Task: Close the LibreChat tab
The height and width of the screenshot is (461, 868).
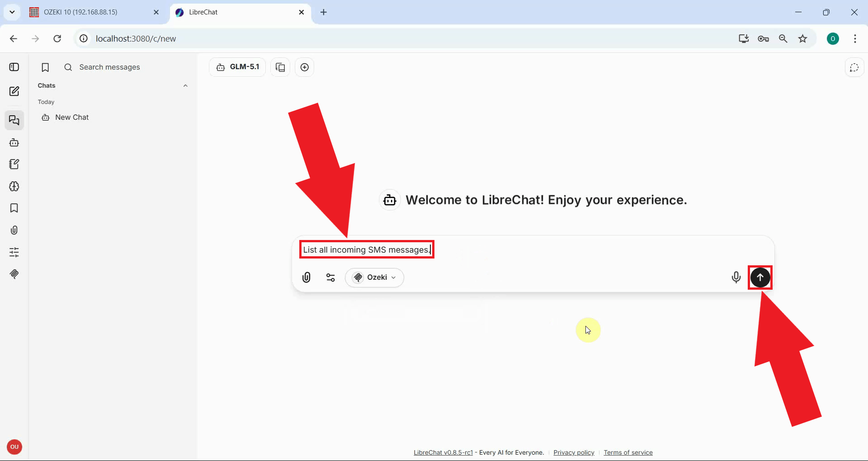Action: pos(302,12)
